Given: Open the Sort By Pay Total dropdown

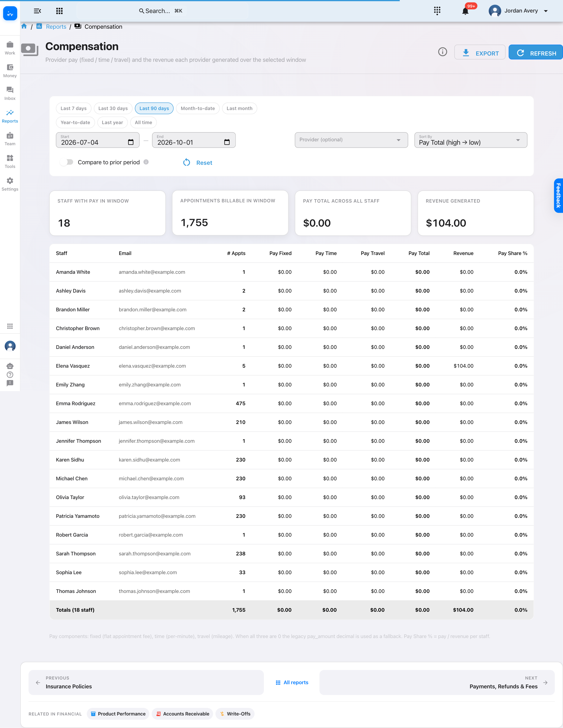Looking at the screenshot, I should [471, 140].
